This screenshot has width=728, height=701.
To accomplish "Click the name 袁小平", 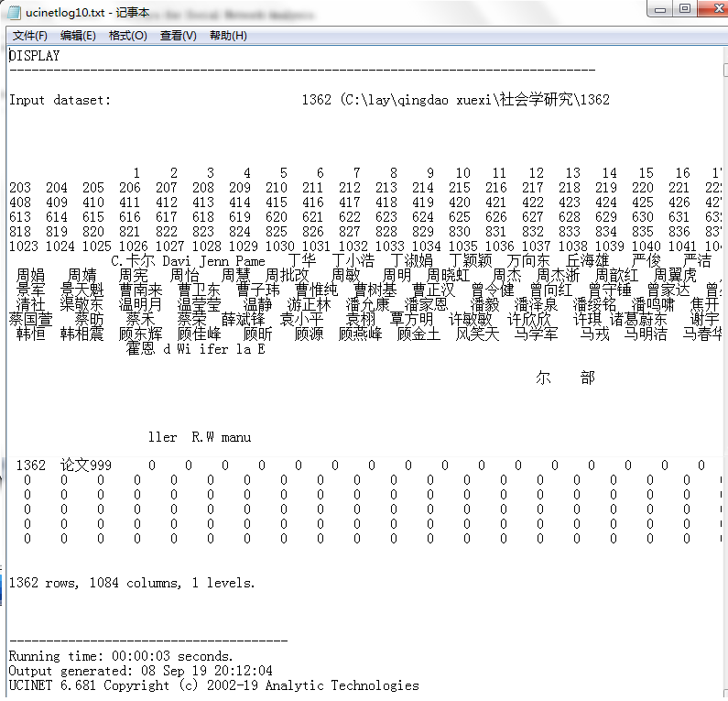I will click(x=302, y=319).
